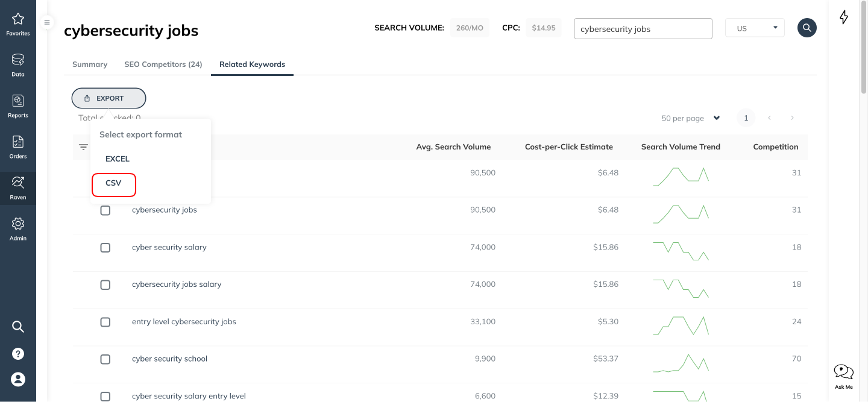
Task: Click the 6,600 search volume cell
Action: (485, 396)
